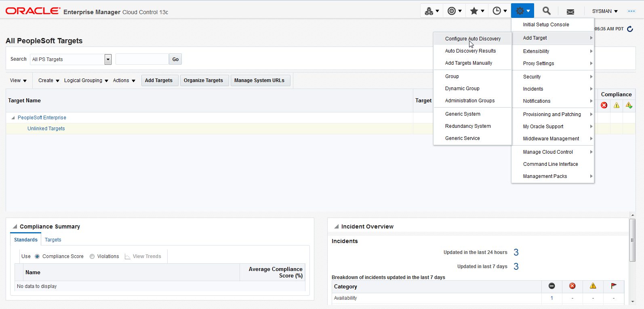Switch to the Targets tab
This screenshot has height=309, width=644.
pos(53,240)
